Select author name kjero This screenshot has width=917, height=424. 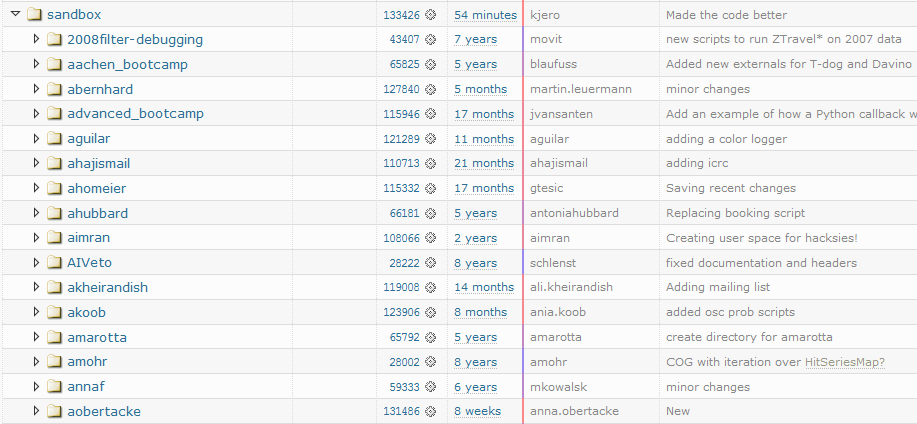pos(544,15)
